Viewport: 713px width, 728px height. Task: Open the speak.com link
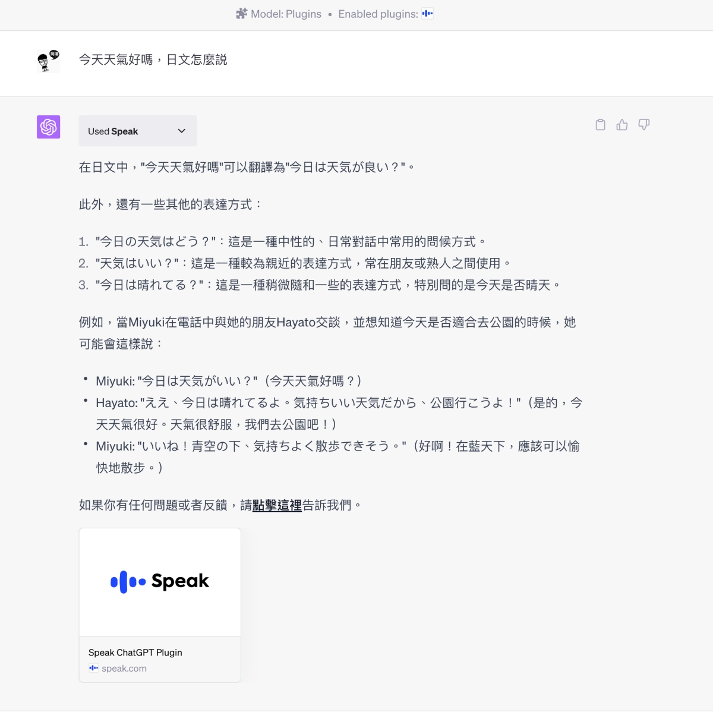[x=124, y=668]
